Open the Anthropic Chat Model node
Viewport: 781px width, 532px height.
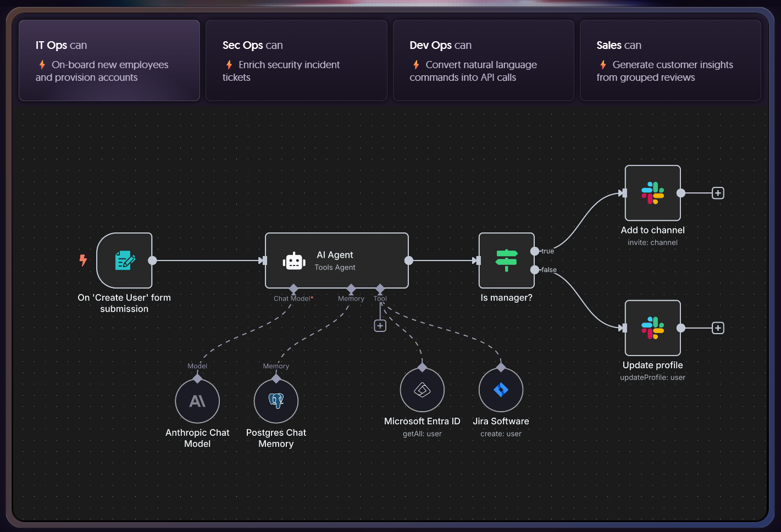coord(197,401)
